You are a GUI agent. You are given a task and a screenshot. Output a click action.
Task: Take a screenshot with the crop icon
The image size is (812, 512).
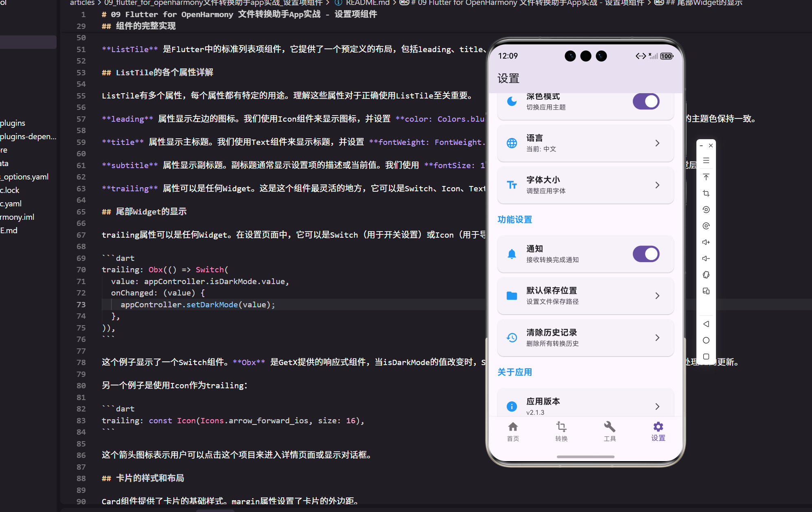(x=706, y=193)
